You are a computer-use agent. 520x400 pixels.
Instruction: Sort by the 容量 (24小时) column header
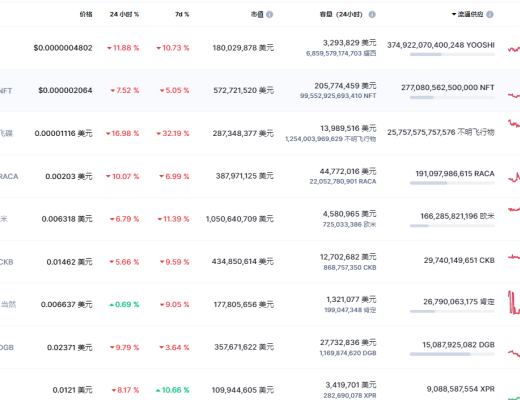[341, 14]
